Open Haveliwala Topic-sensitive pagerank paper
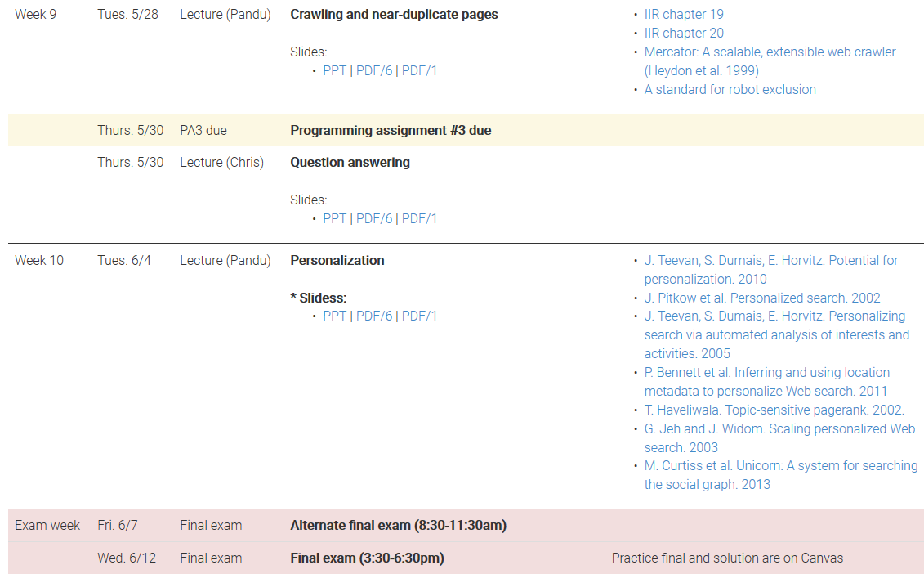This screenshot has width=924, height=574. [x=774, y=410]
